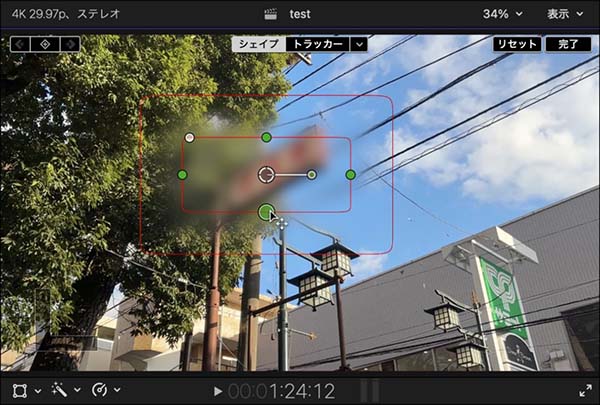Click the リセット (Reset) button
Viewport: 600px width, 405px height.
click(x=516, y=44)
